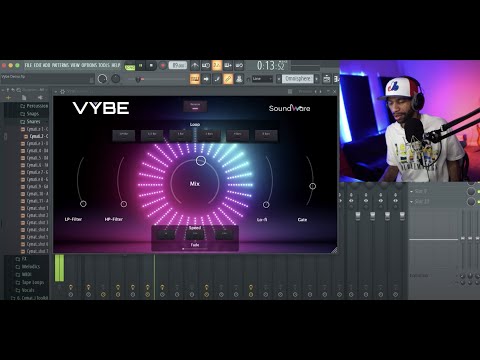480x360 pixels.
Task: Open the EDIT menu
Action: (x=37, y=65)
